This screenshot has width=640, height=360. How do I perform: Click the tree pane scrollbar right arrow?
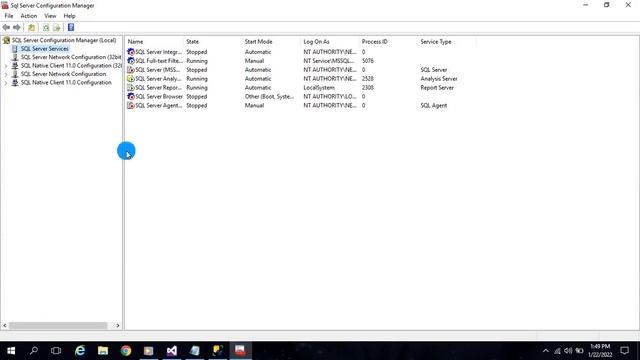118,325
